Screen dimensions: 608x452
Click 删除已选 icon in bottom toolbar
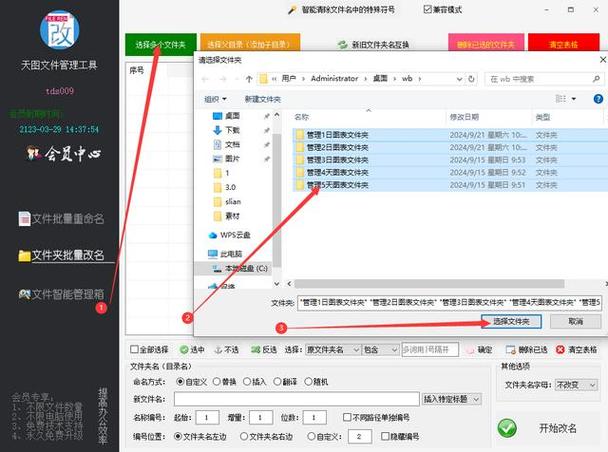click(511, 350)
